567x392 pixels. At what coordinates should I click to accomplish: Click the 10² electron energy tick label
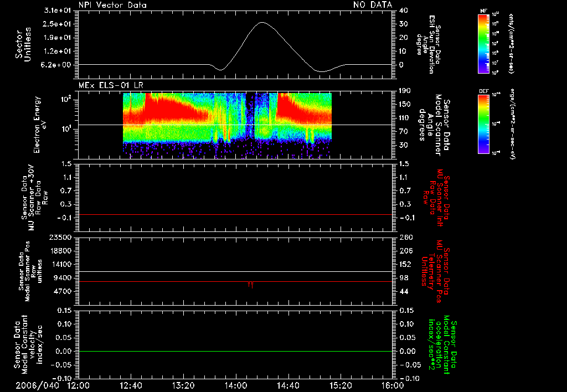click(65, 100)
